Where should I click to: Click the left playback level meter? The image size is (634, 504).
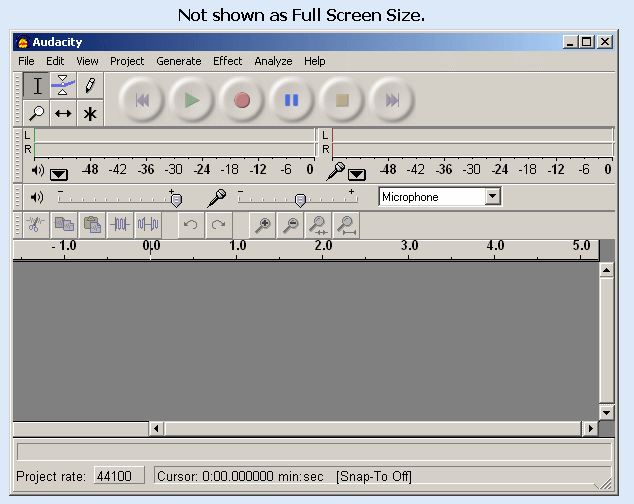pos(174,135)
